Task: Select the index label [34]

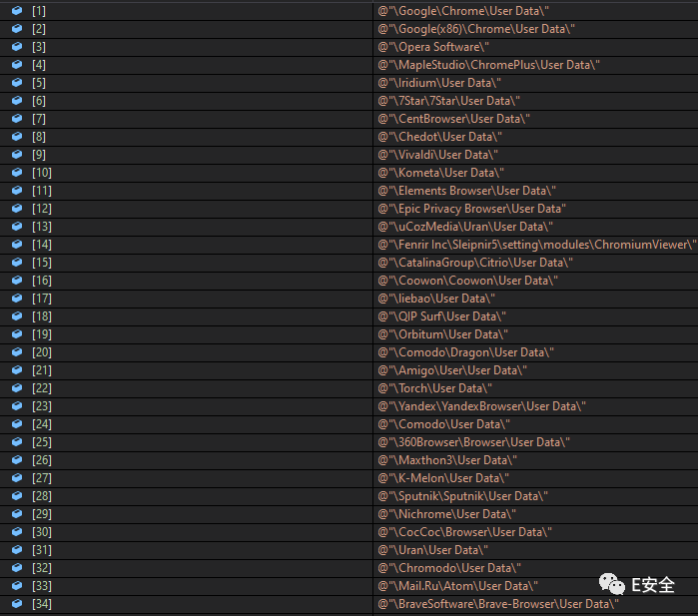Action: [42, 604]
